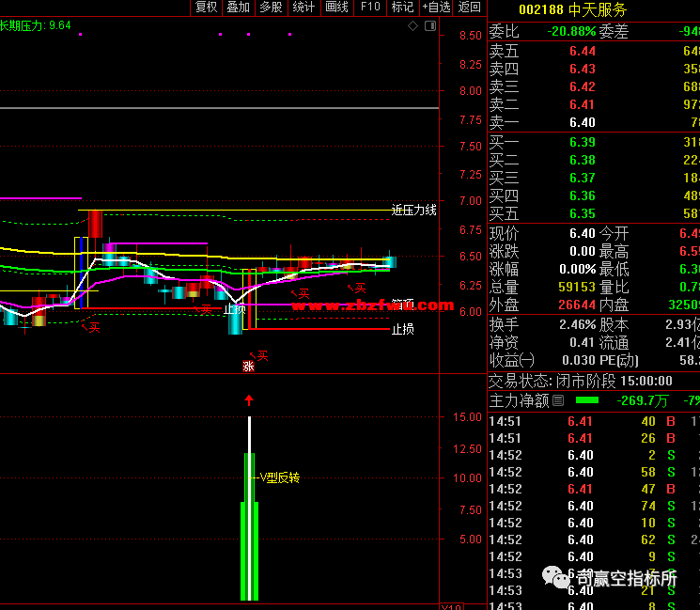Select the 卖一 price 6.40

pos(583,123)
